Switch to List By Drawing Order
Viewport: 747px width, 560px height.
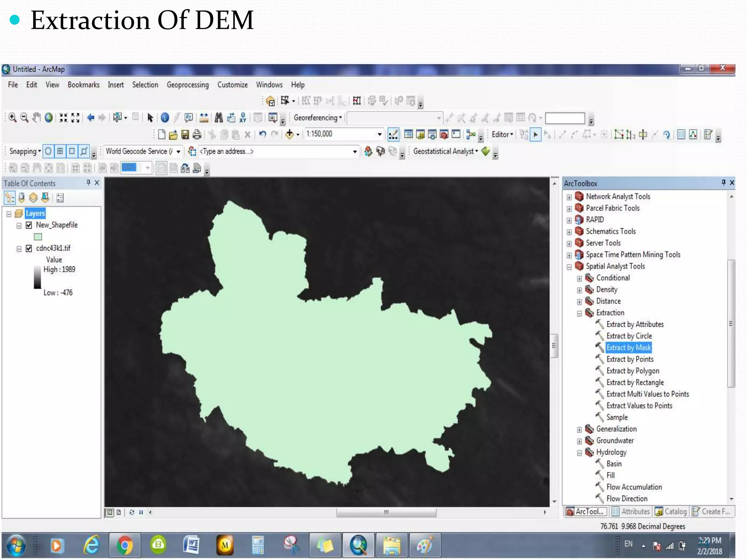click(9, 198)
